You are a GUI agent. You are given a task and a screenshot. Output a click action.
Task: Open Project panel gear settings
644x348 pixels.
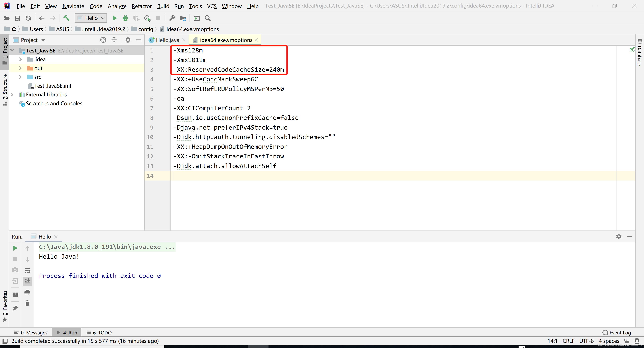click(128, 40)
